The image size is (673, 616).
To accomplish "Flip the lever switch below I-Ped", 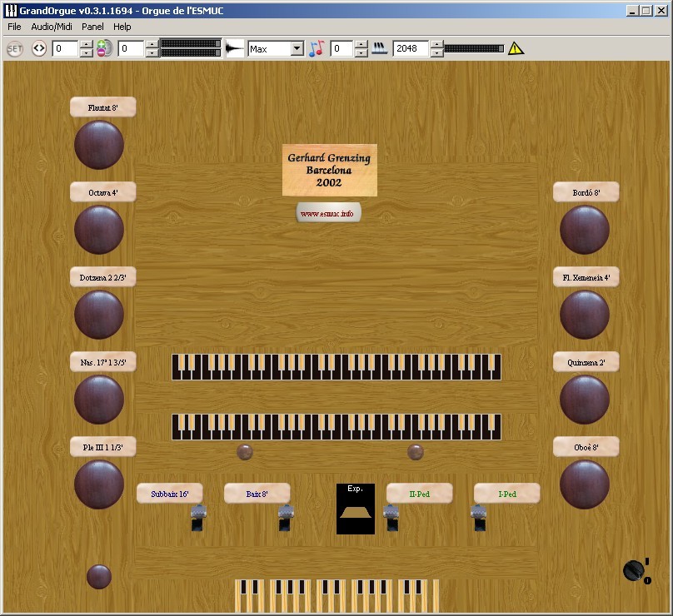I will coord(479,519).
